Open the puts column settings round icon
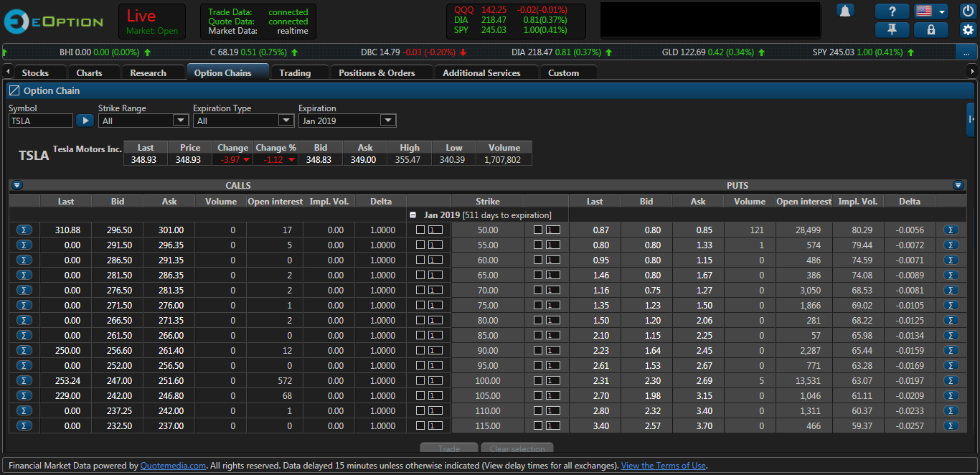 (x=958, y=185)
